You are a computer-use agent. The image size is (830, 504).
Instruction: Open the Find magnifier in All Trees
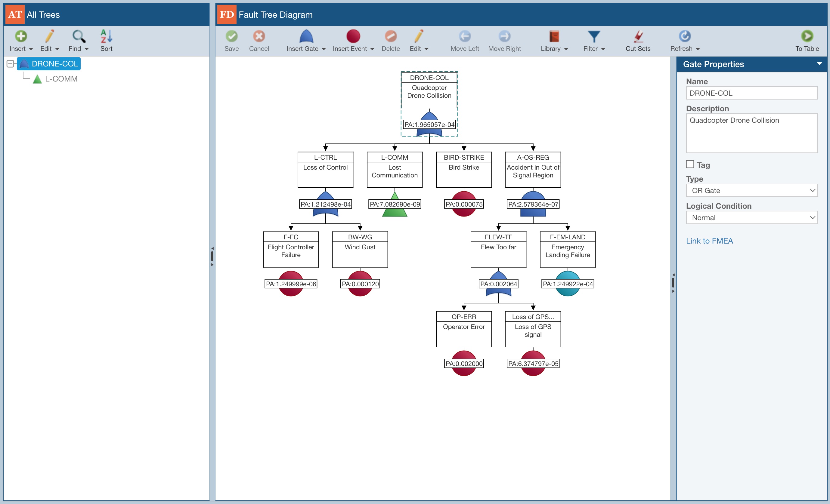pos(79,36)
